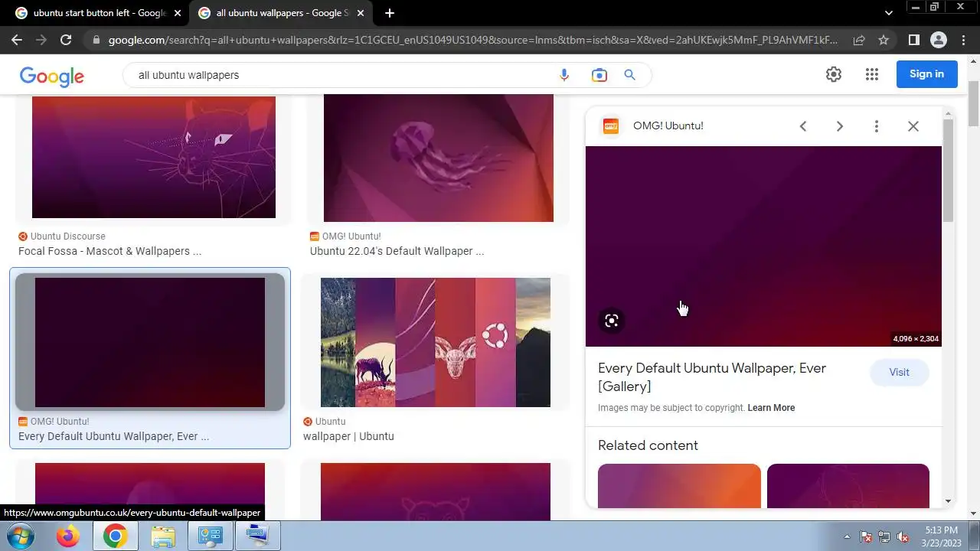Select the dark purple OMG! Ubuntu! result thumbnail
The height and width of the screenshot is (551, 980).
tap(150, 342)
